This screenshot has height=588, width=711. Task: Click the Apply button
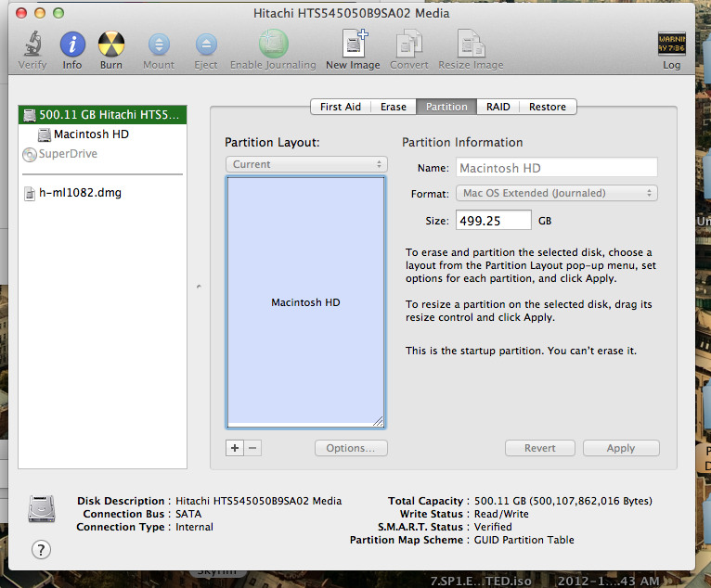click(621, 448)
